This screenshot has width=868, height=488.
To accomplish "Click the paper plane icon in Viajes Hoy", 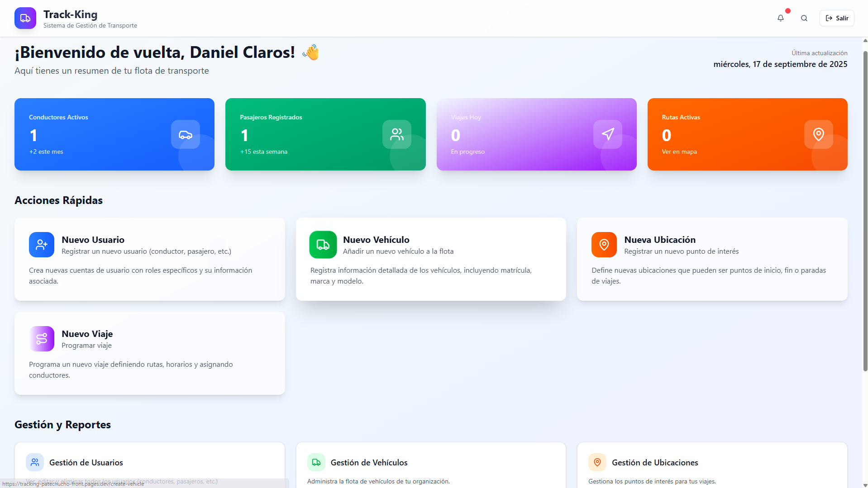I will click(x=607, y=134).
